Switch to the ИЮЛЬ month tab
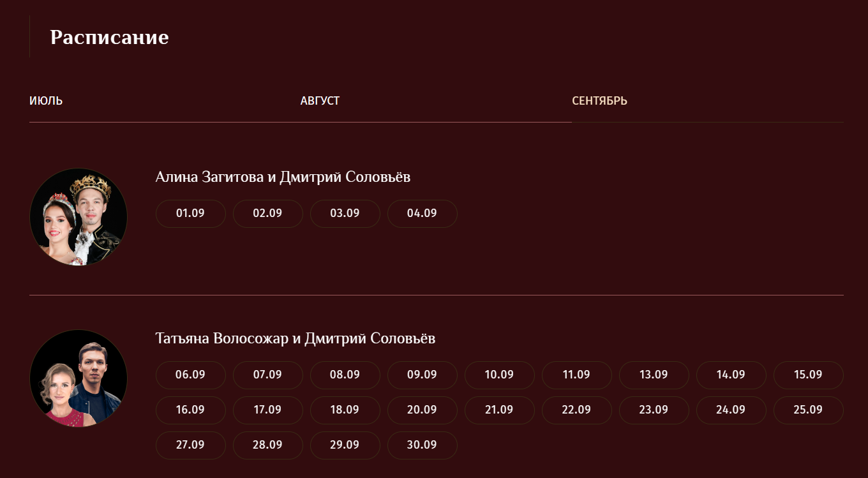868x478 pixels. coord(46,101)
